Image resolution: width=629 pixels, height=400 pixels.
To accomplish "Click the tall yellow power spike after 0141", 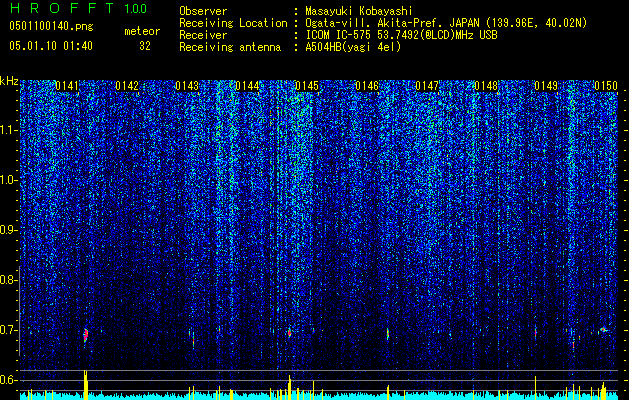I will point(85,385).
